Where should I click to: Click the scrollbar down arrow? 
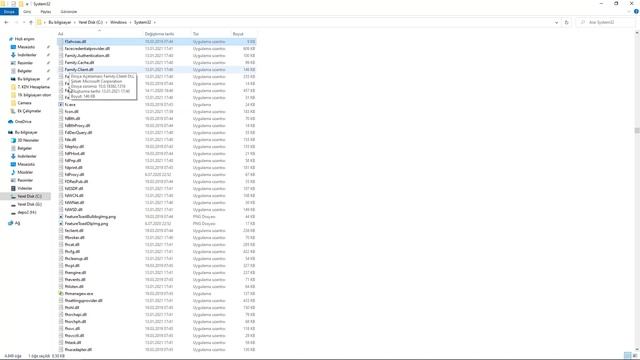tap(637, 350)
